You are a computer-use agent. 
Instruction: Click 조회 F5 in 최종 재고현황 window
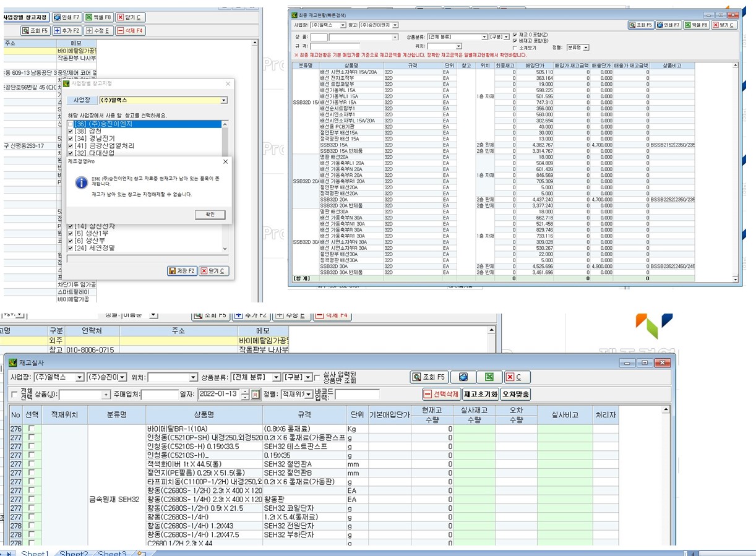tap(641, 25)
